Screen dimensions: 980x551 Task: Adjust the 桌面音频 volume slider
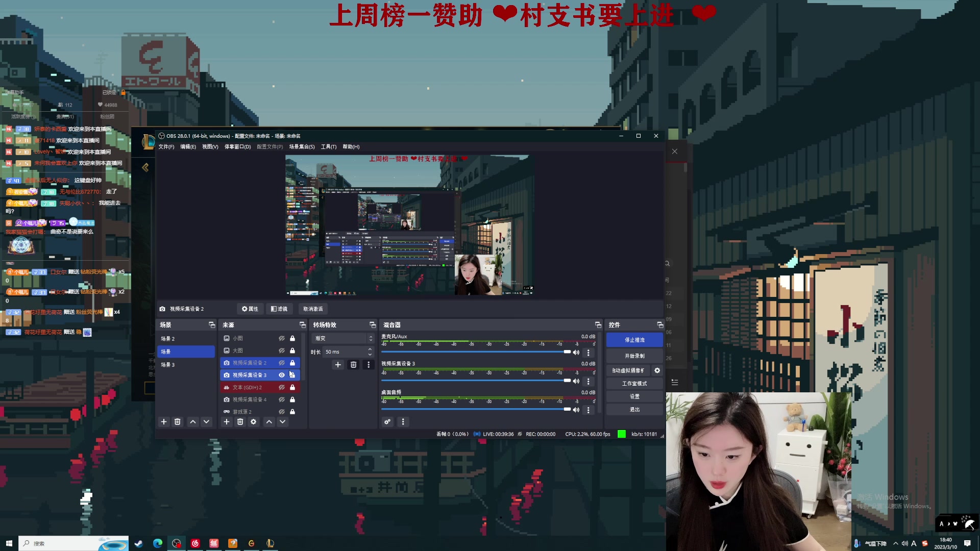476,409
